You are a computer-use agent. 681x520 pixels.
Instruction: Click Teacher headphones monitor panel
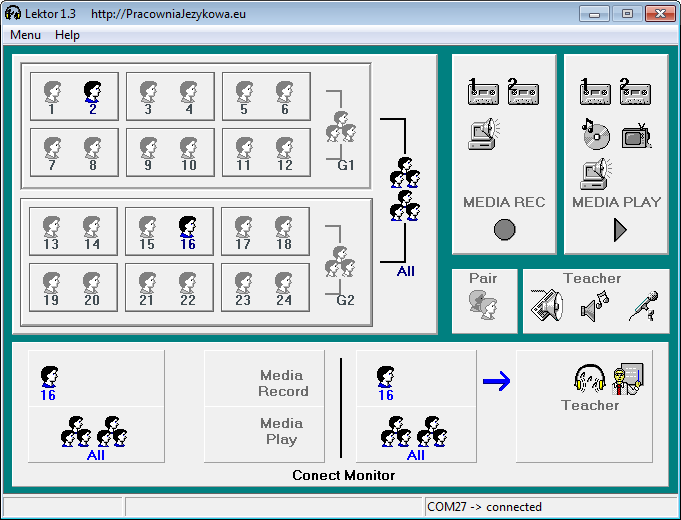584,407
